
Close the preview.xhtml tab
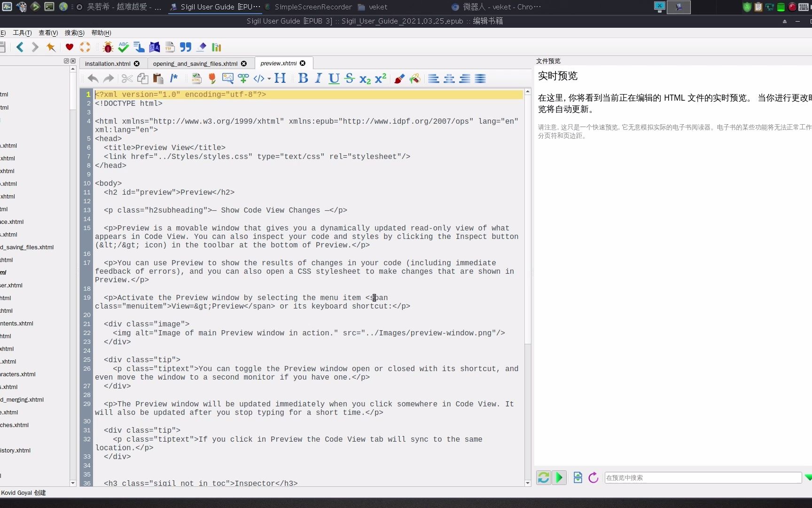pos(303,63)
